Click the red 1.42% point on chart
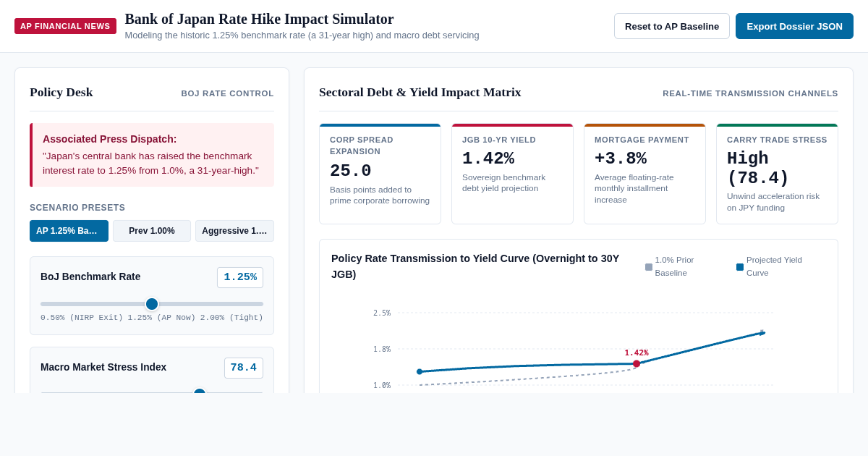Image resolution: width=868 pixels, height=456 pixels. pos(637,363)
